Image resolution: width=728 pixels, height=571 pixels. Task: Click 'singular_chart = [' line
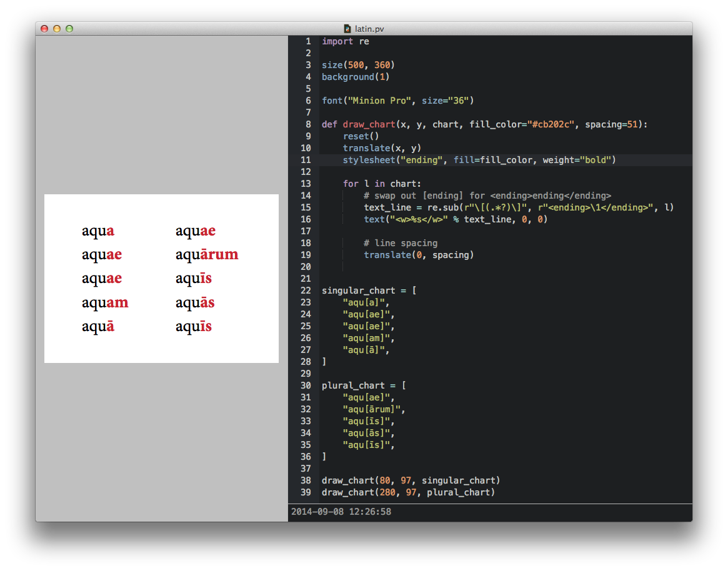tap(369, 290)
